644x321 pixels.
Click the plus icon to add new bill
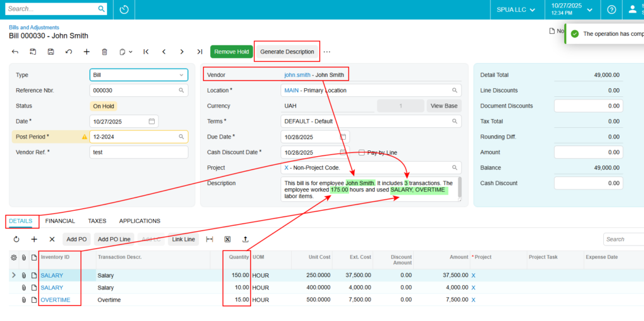[x=87, y=52]
